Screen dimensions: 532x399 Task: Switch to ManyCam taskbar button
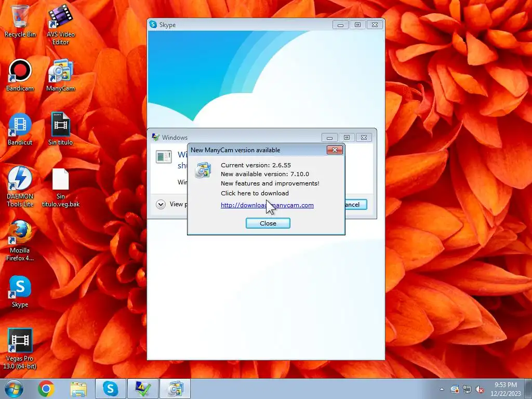click(175, 389)
